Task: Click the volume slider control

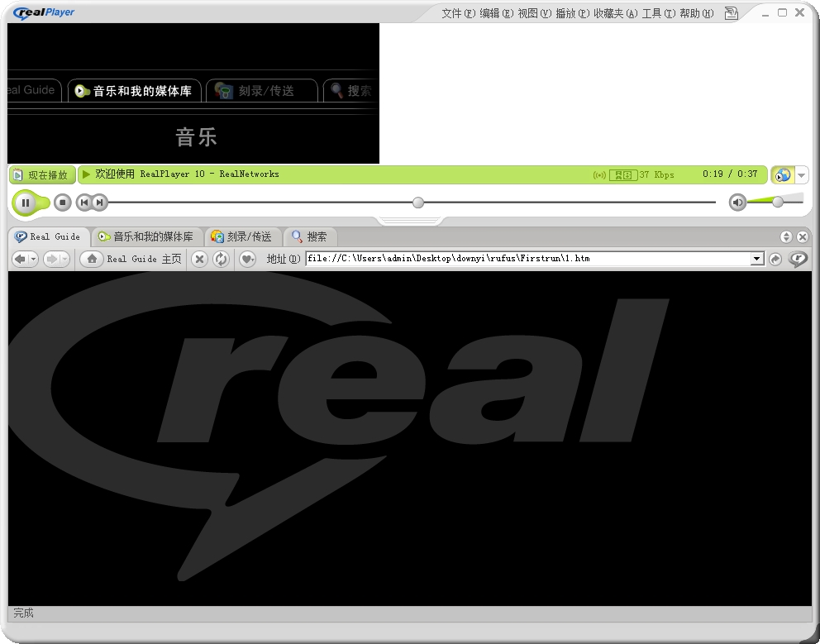Action: point(779,201)
